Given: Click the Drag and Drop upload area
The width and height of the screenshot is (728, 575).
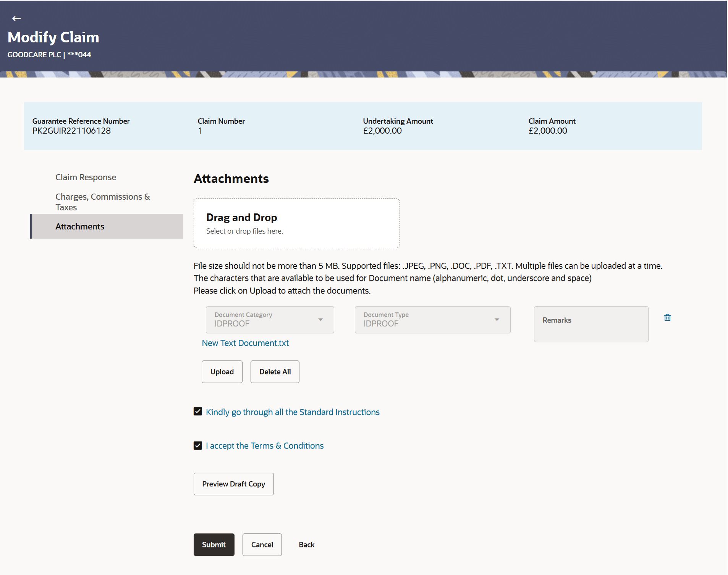Looking at the screenshot, I should pyautogui.click(x=297, y=223).
